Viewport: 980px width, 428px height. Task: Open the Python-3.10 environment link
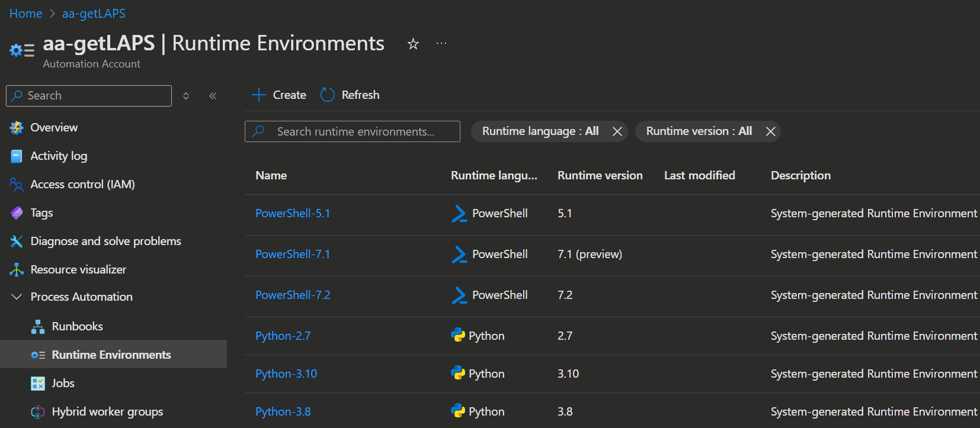click(286, 374)
